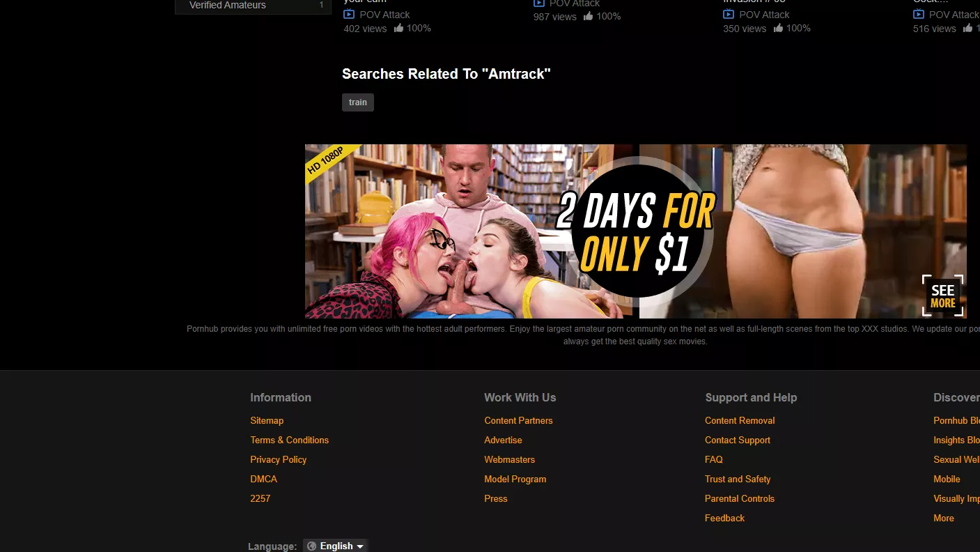Open the Sitemap link
Screen dimensions: 980x552
click(x=267, y=420)
